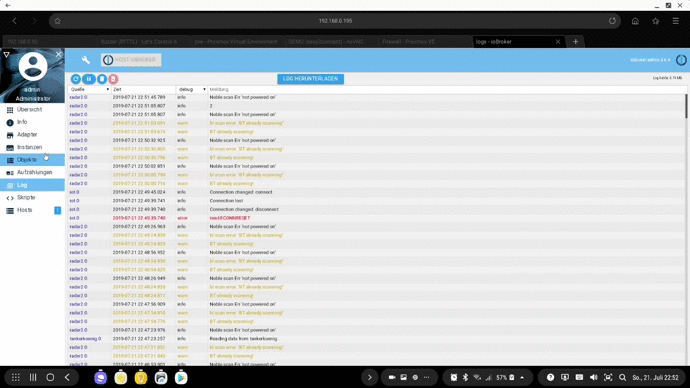Click the date and time So., 21. Juli
This screenshot has width=690, height=388.
656,377
